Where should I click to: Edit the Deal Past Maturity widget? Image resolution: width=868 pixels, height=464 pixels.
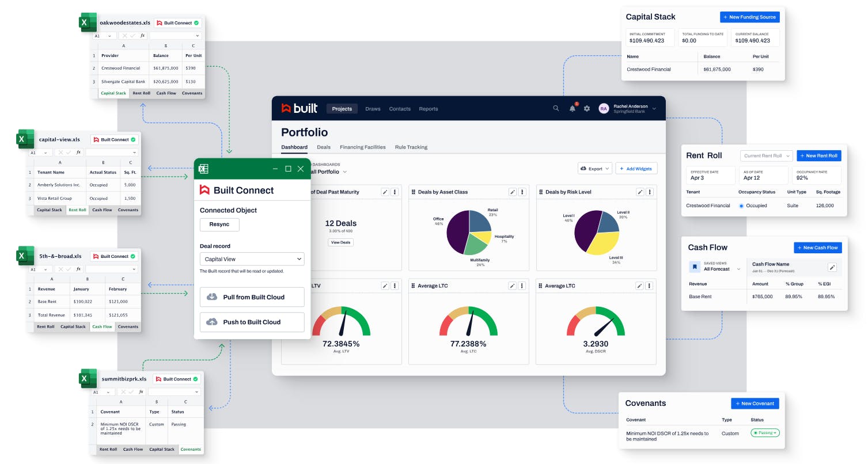point(385,192)
